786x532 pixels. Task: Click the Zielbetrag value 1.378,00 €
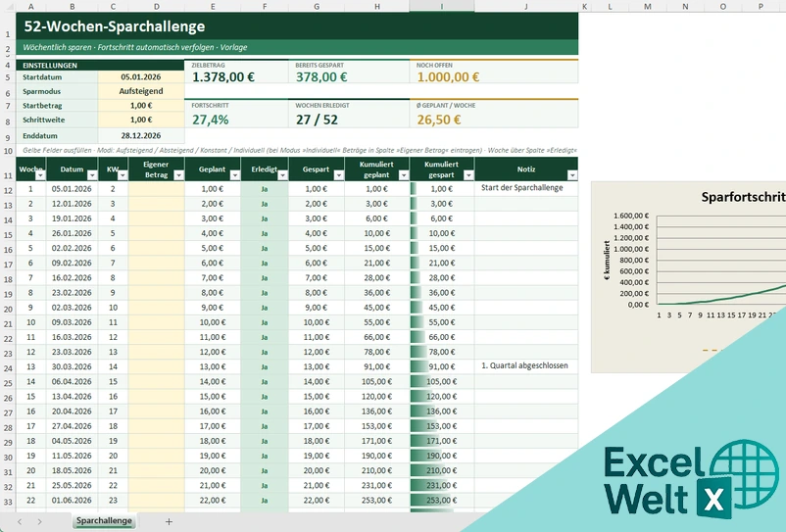[223, 77]
